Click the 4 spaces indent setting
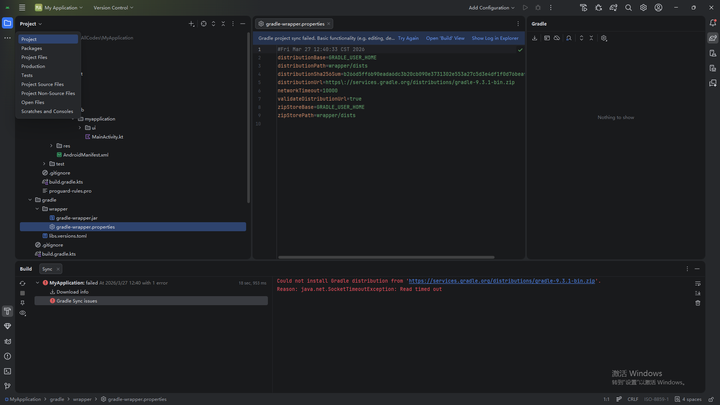The width and height of the screenshot is (720, 405). coord(688,399)
